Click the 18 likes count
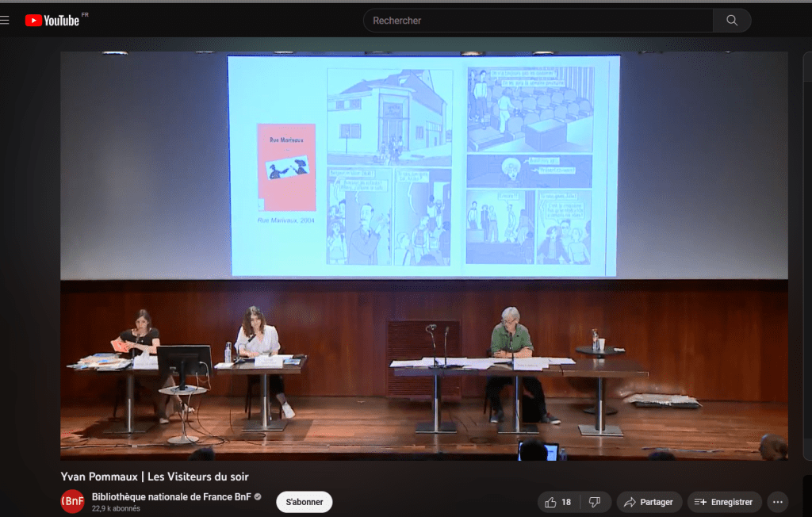The width and height of the screenshot is (812, 517). coord(566,502)
